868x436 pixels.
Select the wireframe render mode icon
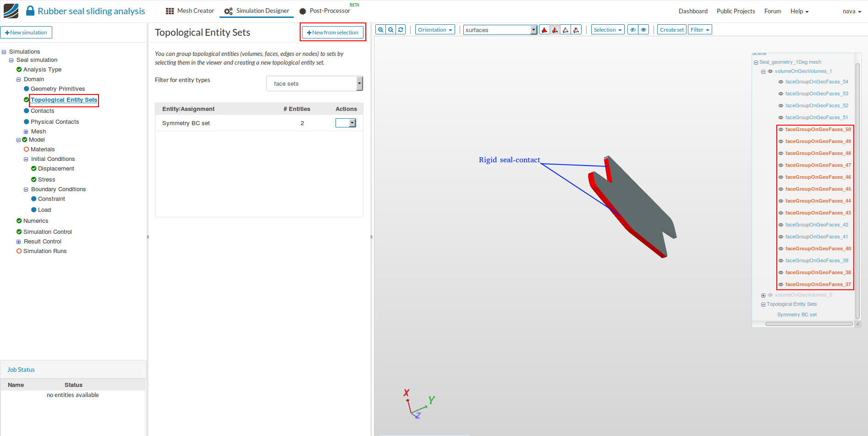coord(566,30)
